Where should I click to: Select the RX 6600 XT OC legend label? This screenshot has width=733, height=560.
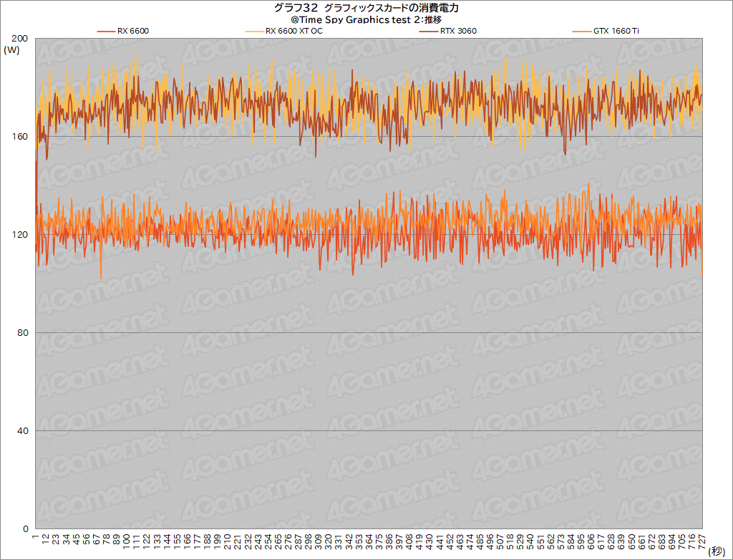coord(293,31)
